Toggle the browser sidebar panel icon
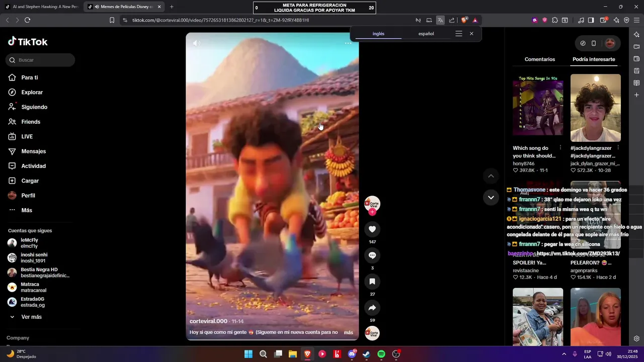The height and width of the screenshot is (362, 644). tap(591, 20)
